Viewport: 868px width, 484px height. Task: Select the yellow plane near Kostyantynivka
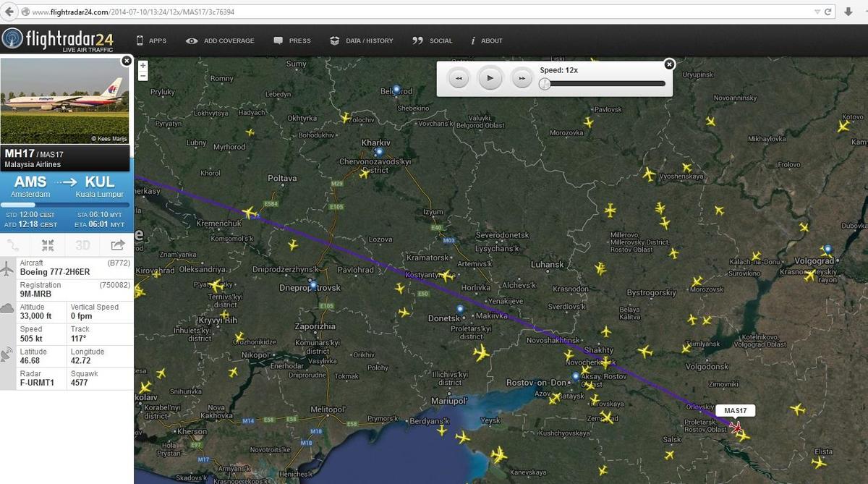click(447, 276)
